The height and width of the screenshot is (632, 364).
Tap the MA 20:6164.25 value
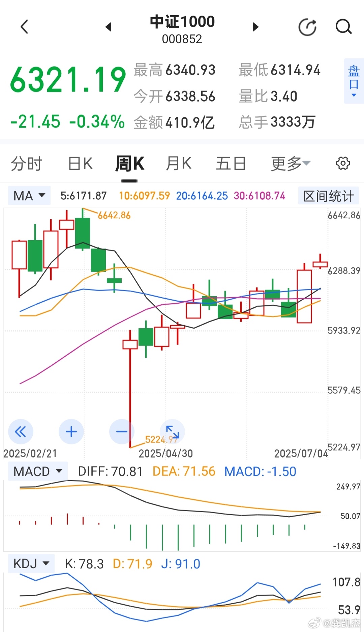[x=202, y=196]
